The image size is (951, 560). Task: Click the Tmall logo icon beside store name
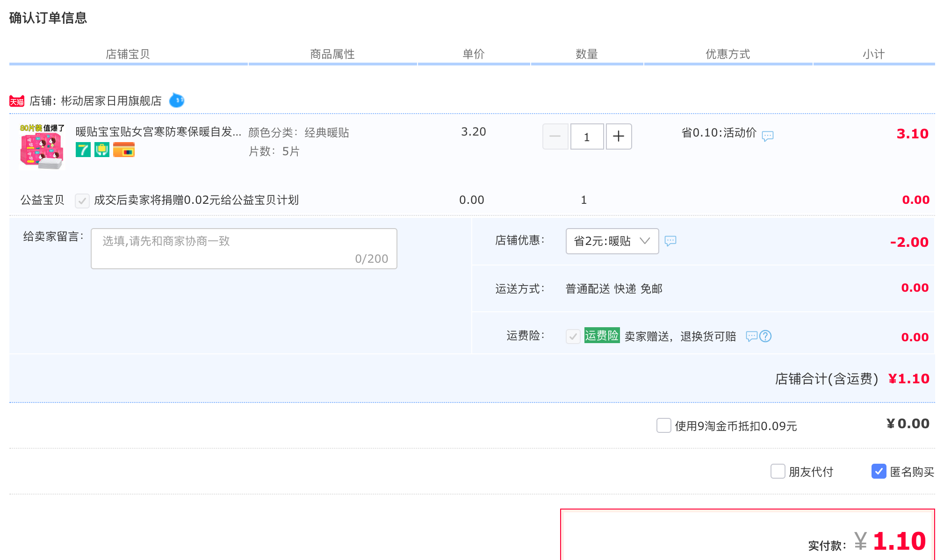(x=17, y=101)
